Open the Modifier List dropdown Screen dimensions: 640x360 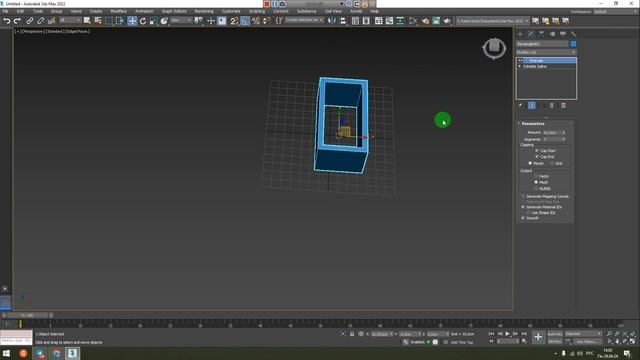point(546,52)
